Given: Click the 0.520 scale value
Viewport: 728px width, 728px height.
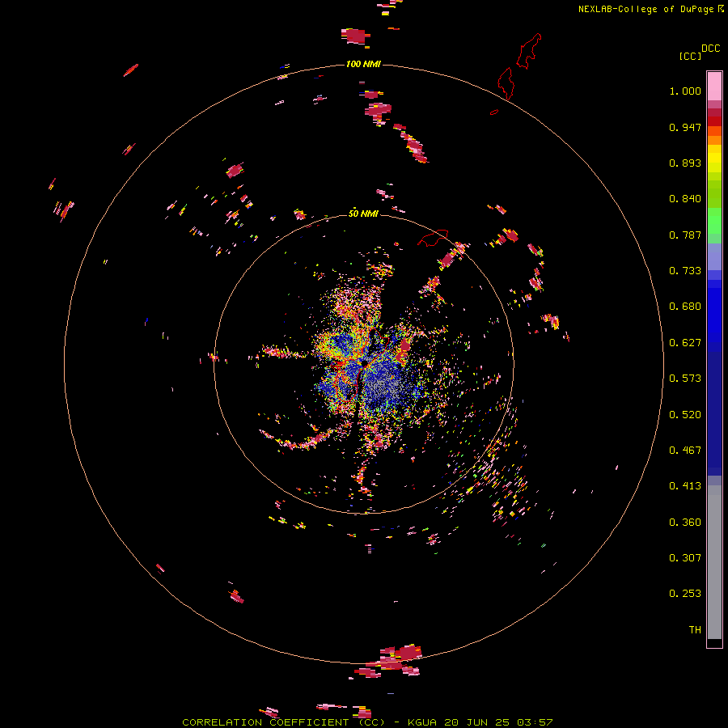Looking at the screenshot, I should pos(685,415).
